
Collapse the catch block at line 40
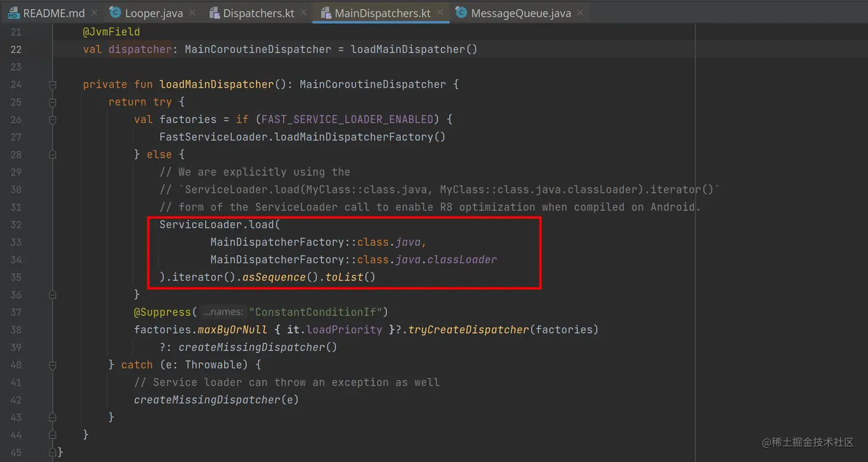[53, 364]
